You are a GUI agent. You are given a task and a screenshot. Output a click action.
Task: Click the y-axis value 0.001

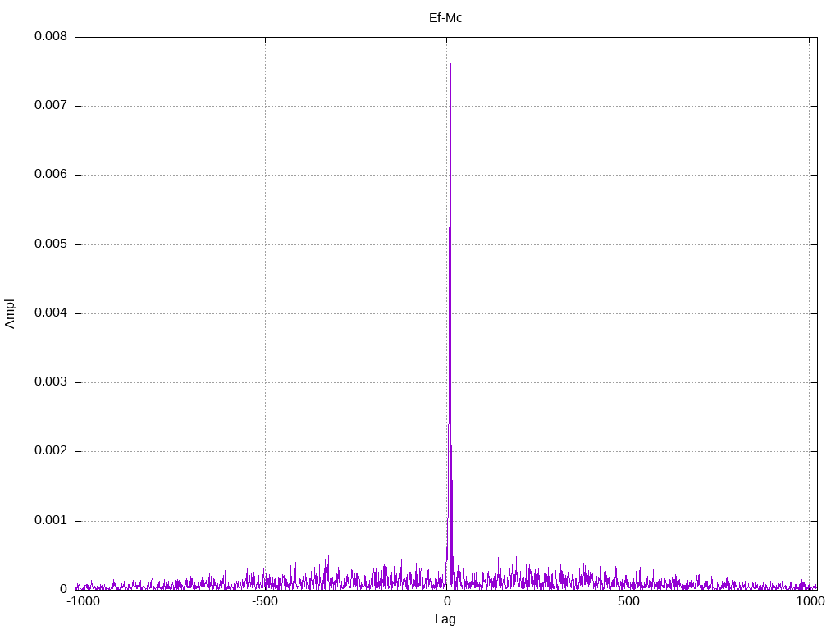[x=51, y=520]
